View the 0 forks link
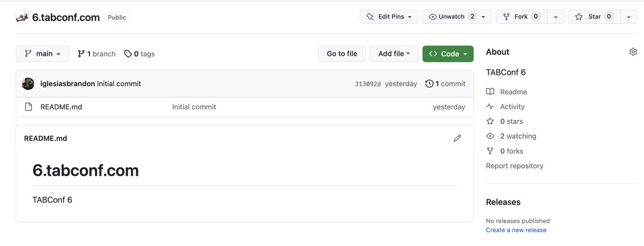The width and height of the screenshot is (644, 246). pyautogui.click(x=504, y=151)
